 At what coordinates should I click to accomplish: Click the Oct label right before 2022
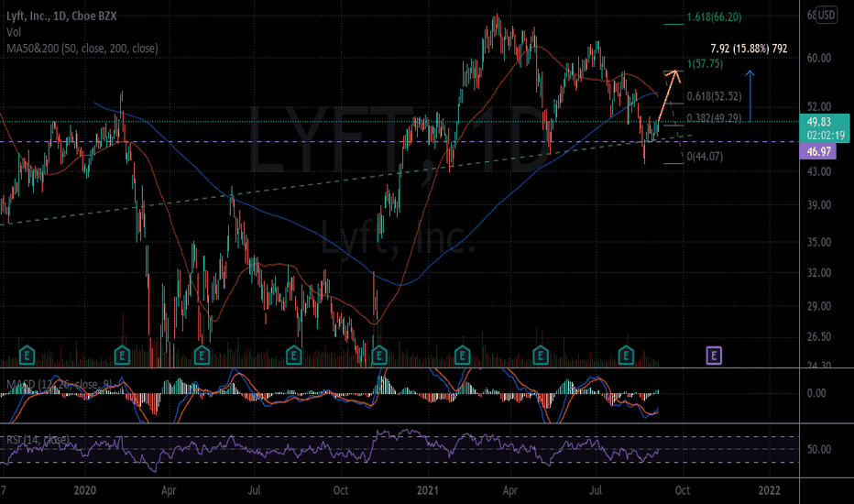683,490
